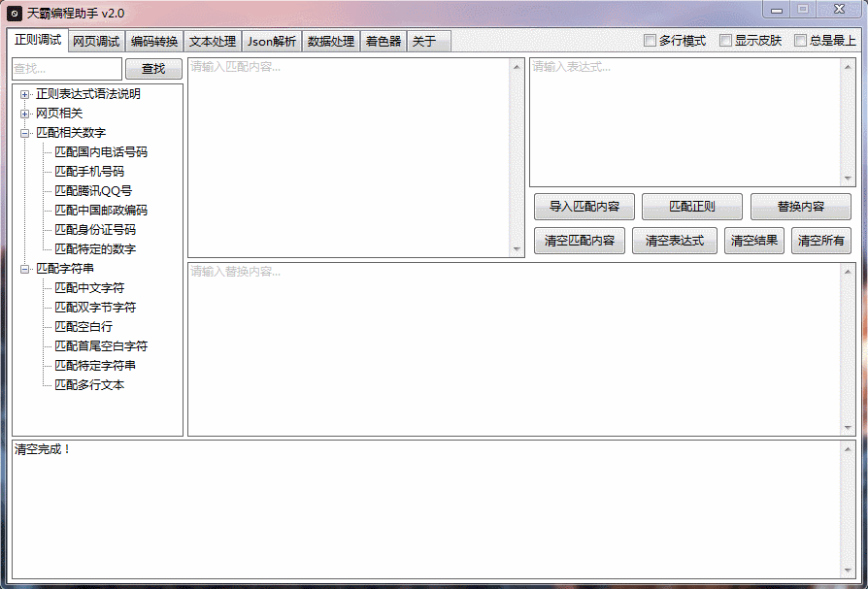The height and width of the screenshot is (589, 868).
Task: Click the 查找 button
Action: (153, 69)
